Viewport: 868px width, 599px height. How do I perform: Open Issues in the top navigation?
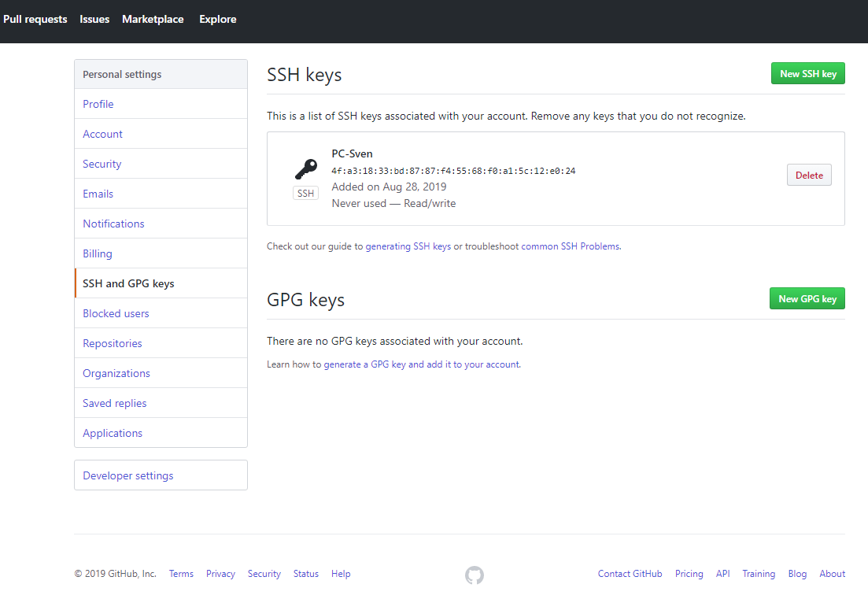click(x=94, y=19)
